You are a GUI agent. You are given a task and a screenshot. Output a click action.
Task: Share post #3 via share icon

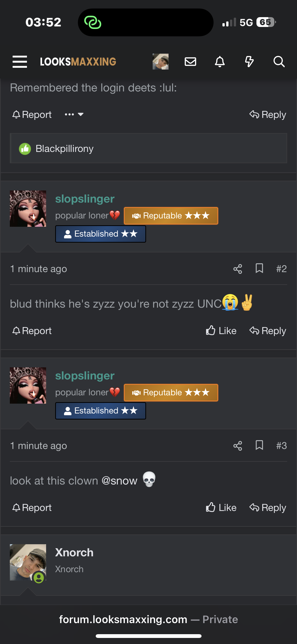238,446
